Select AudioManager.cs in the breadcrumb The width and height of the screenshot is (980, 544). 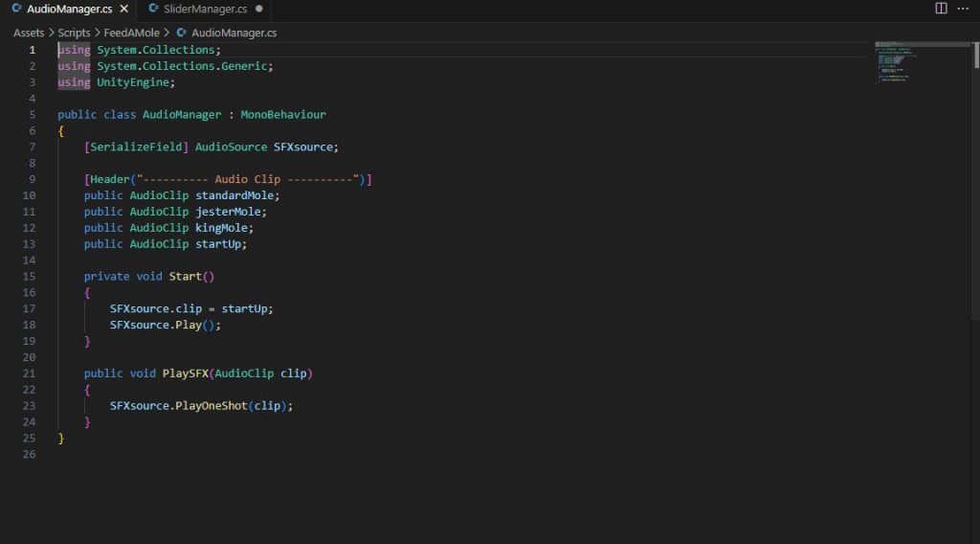[x=234, y=33]
